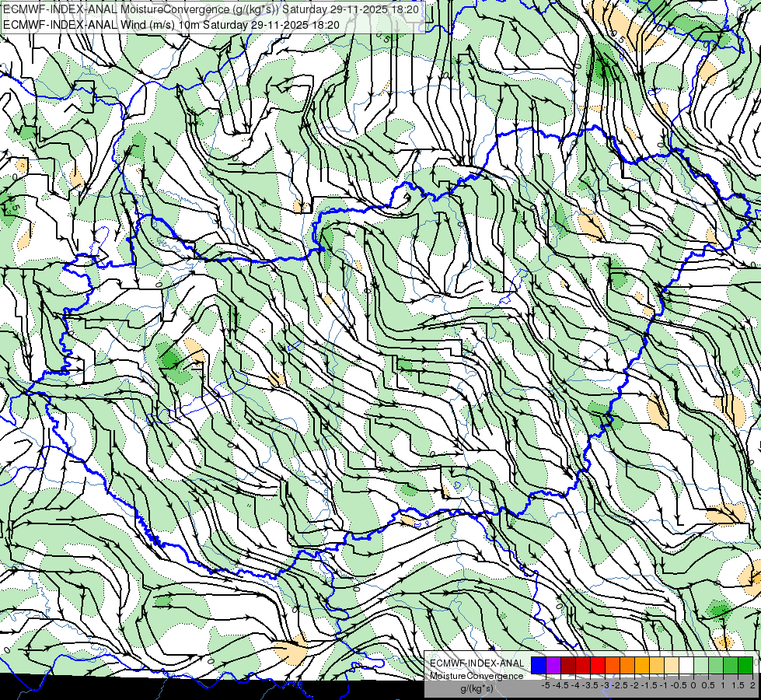
Task: Click the '-1.5' legend scale value
Action: (649, 685)
